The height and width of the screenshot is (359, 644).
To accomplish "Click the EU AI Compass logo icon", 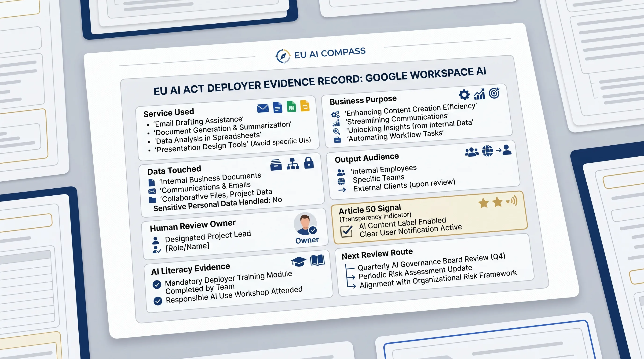I will tap(283, 56).
